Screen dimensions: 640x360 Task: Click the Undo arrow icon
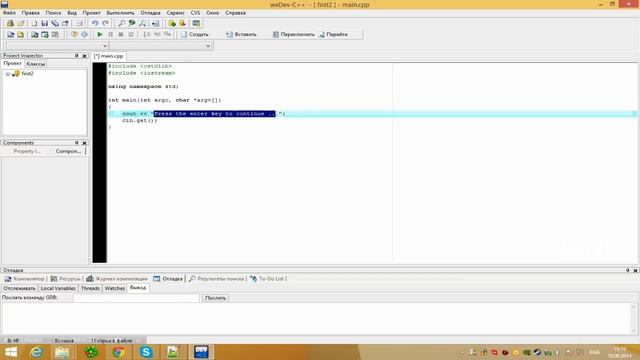tap(95, 24)
